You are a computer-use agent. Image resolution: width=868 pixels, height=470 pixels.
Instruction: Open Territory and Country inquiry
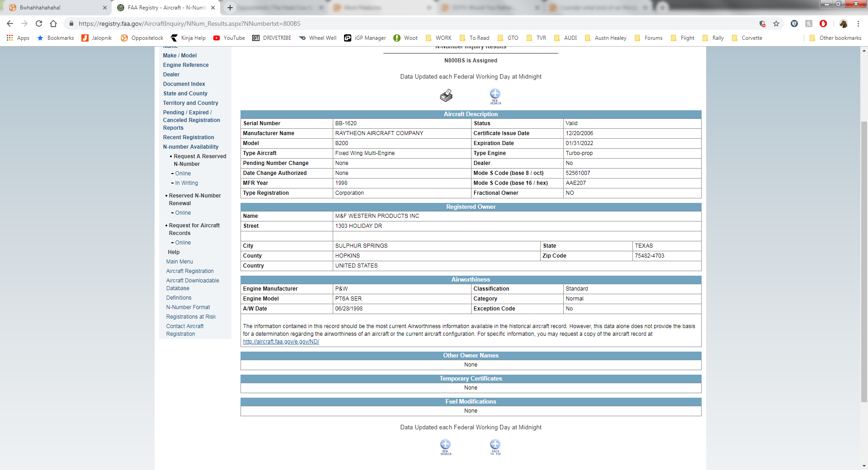190,103
